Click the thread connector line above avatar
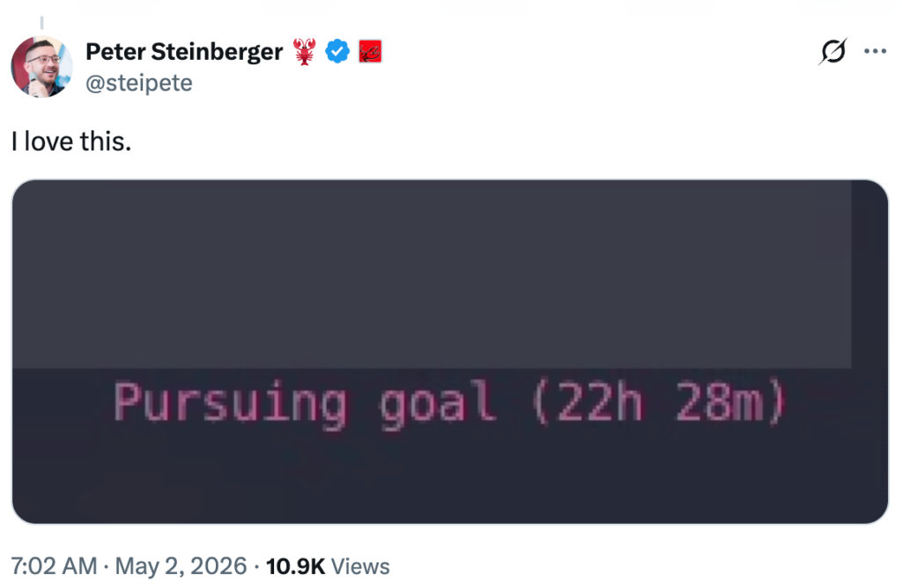The height and width of the screenshot is (588, 902). click(41, 23)
